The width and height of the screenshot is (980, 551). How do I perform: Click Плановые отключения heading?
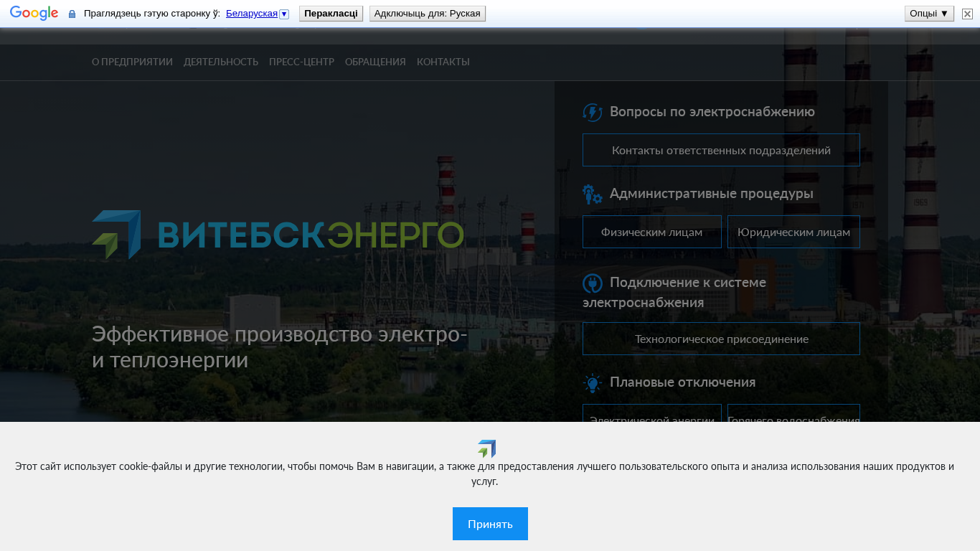pos(682,382)
